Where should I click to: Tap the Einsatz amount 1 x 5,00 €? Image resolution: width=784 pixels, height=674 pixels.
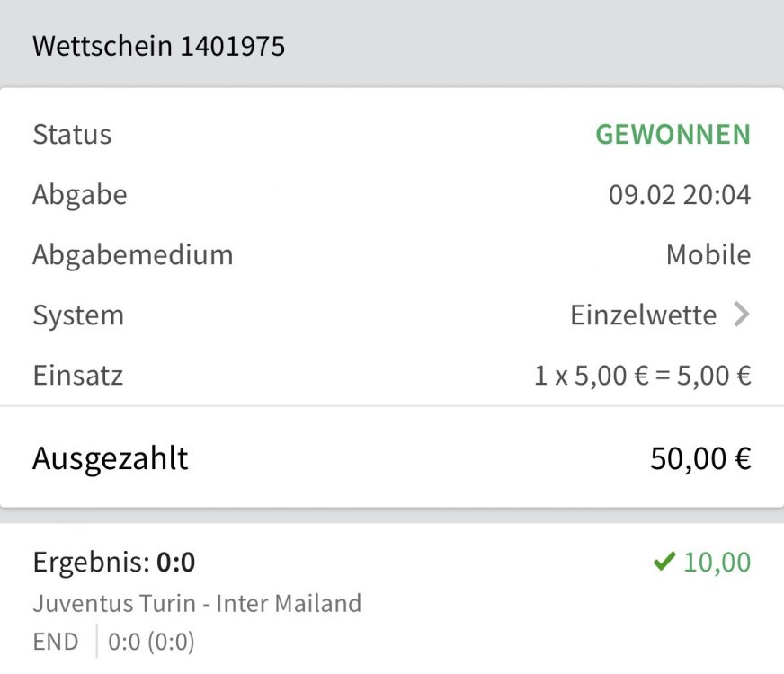tap(643, 376)
